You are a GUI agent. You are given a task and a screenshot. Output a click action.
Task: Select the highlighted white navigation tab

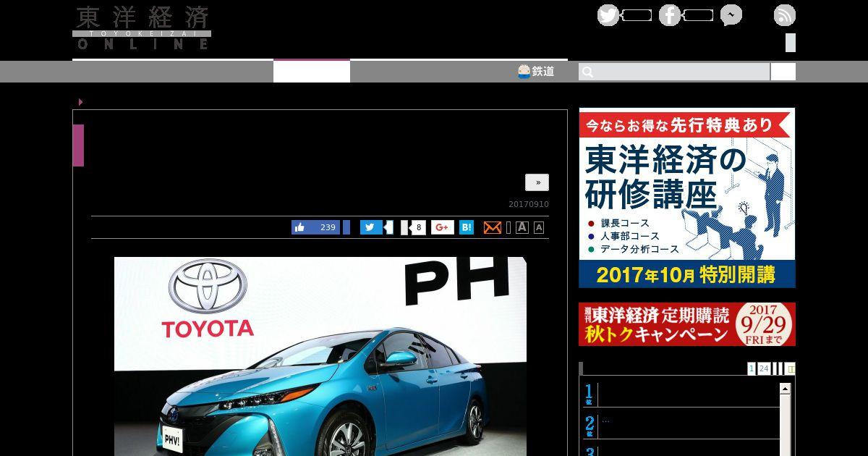coord(312,71)
